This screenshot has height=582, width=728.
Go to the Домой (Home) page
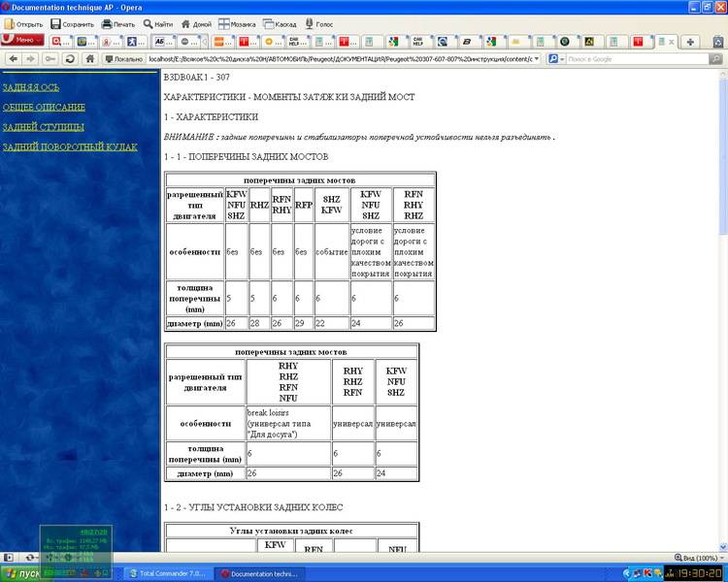tap(196, 23)
